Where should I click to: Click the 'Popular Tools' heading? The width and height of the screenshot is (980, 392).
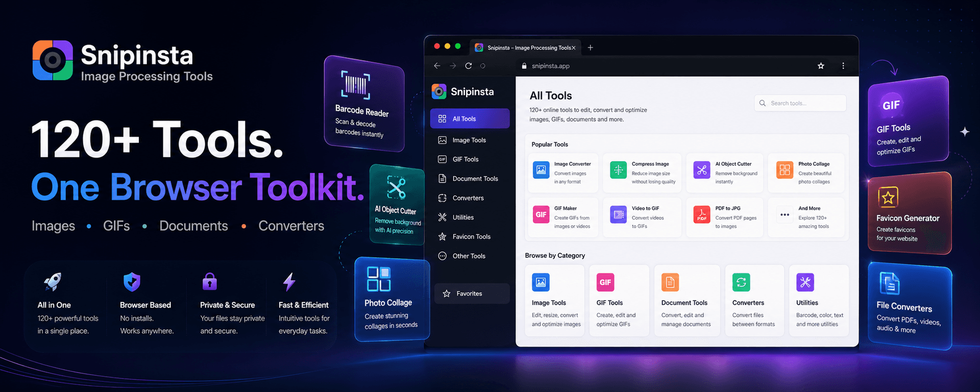coord(550,144)
